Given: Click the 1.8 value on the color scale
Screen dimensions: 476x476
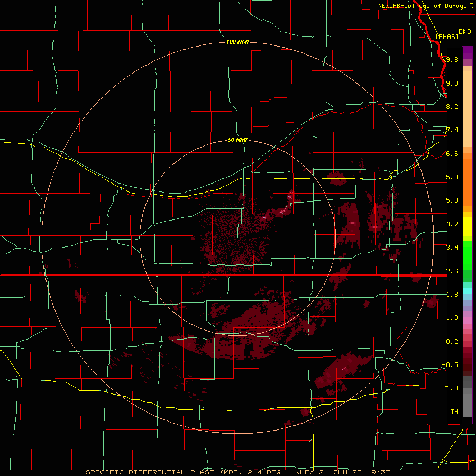Looking at the screenshot, I should coord(452,295).
